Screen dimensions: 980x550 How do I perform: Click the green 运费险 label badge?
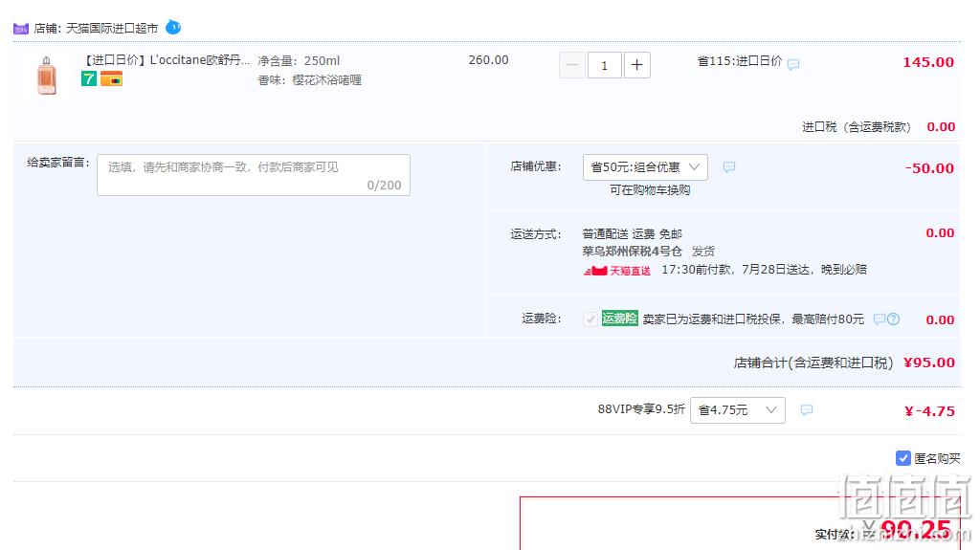pos(619,319)
